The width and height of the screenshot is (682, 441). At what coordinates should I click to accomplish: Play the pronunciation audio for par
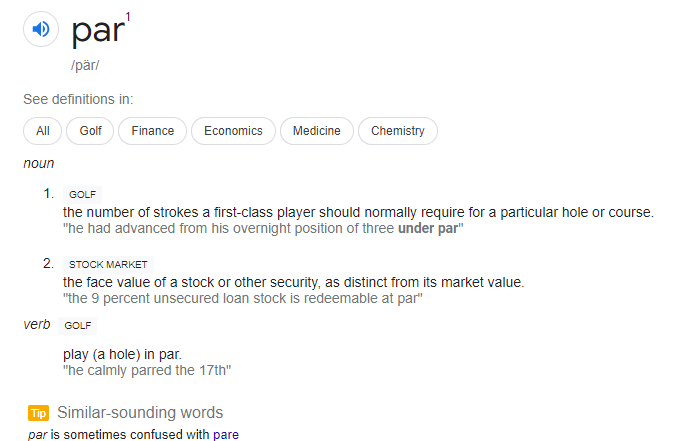(41, 29)
